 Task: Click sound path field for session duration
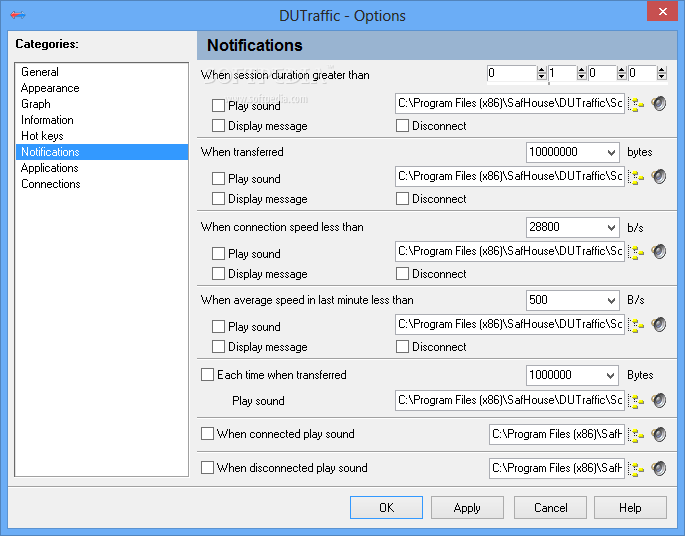click(x=510, y=104)
